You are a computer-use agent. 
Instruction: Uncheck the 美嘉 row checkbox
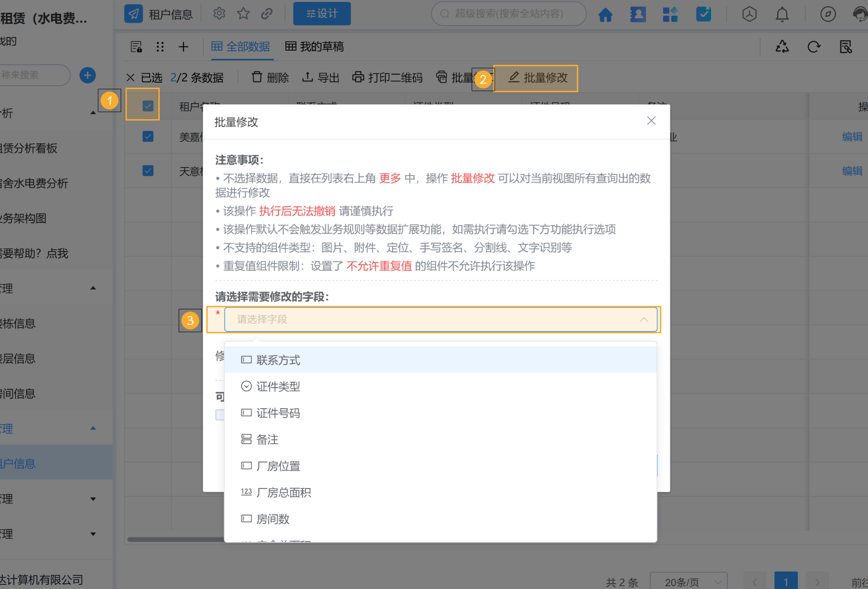(x=148, y=136)
